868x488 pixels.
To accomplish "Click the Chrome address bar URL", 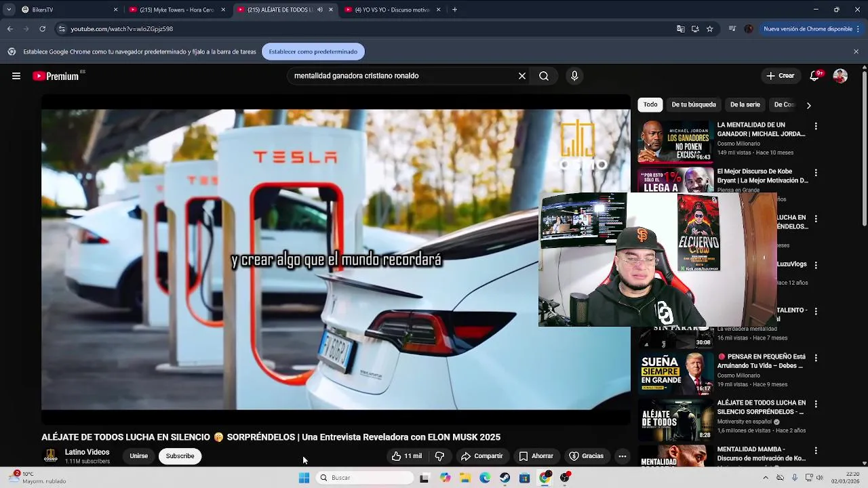I will click(121, 29).
